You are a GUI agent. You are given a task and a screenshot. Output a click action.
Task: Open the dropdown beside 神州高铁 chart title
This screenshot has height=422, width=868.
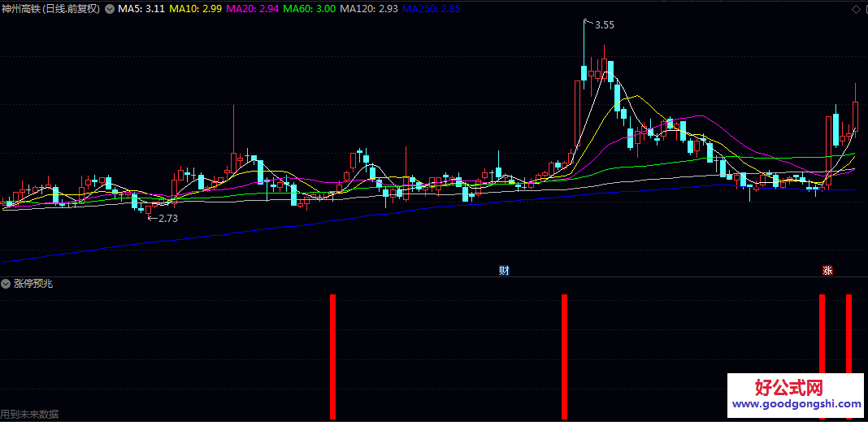point(109,9)
